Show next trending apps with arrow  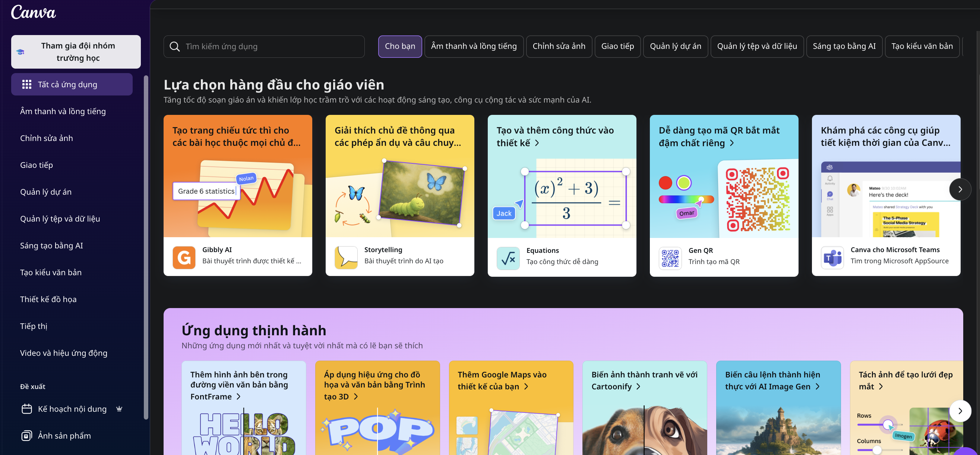click(x=960, y=411)
